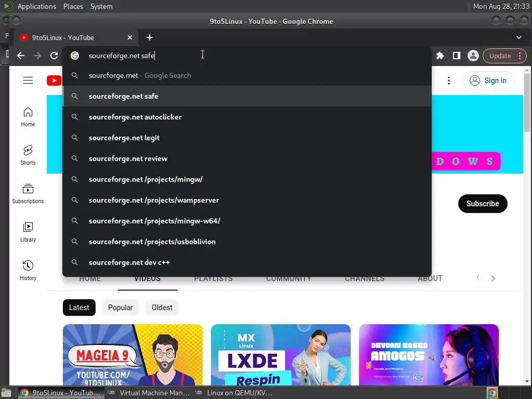
Task: Click the Chrome forward arrow
Action: pos(37,56)
